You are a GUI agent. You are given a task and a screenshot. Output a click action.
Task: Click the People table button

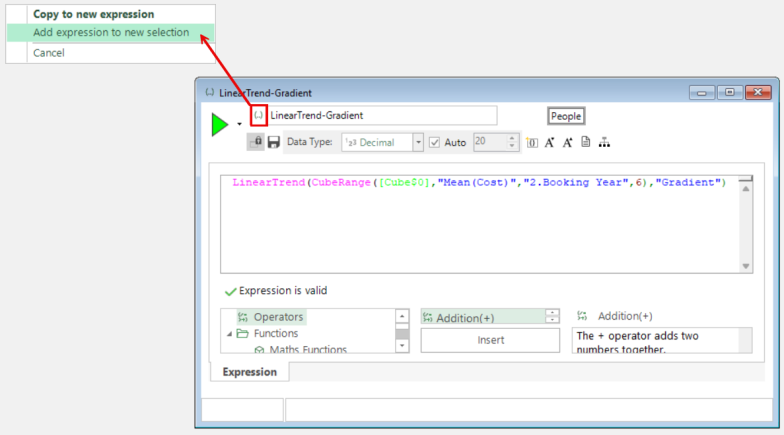click(565, 116)
